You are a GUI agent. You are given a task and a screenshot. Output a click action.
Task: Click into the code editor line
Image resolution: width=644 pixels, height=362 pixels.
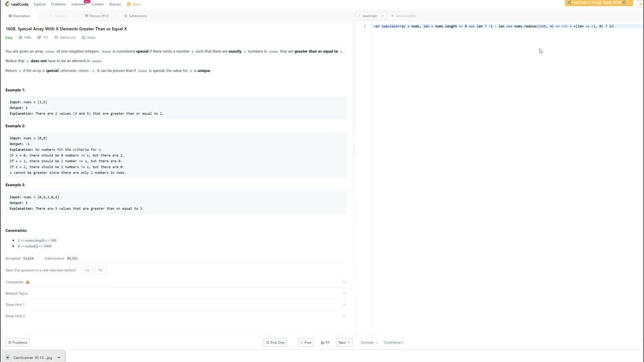point(493,26)
